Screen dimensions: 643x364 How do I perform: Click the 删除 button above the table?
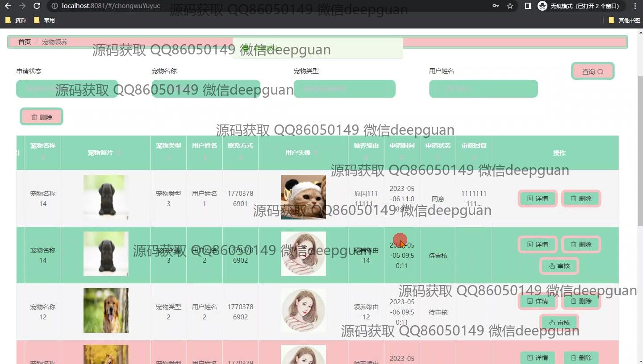42,117
